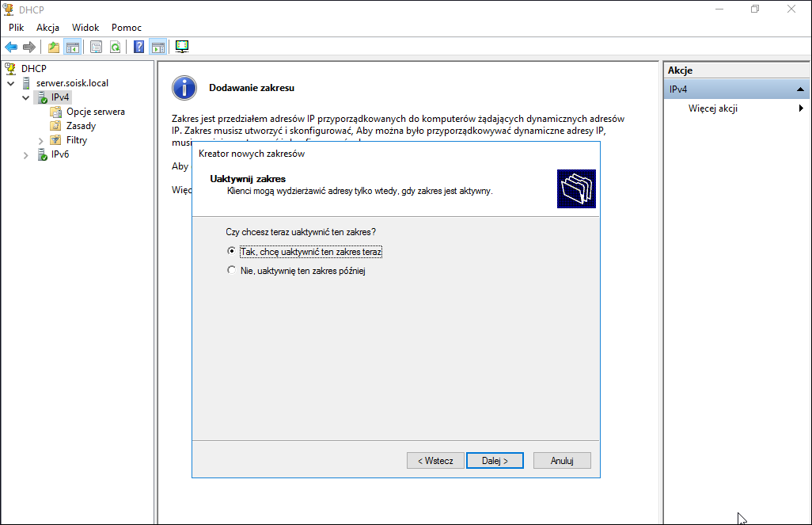Click the wizard folders graphic
The image size is (812, 525).
pos(576,188)
